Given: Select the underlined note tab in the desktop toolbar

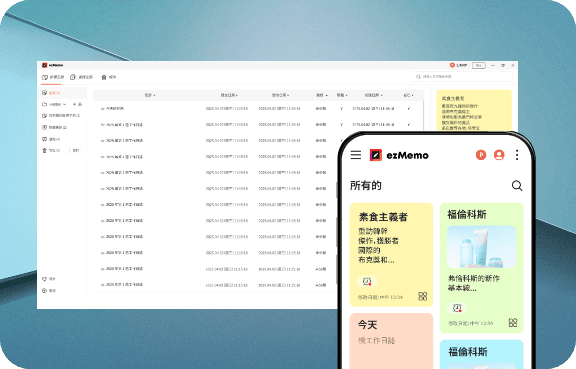Looking at the screenshot, I should [53, 77].
